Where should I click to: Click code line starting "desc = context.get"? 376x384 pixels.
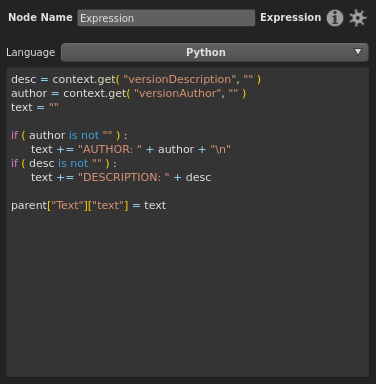[x=136, y=80]
